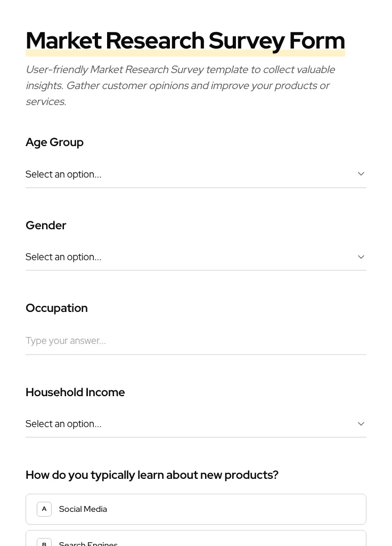Click the survey description paragraph
Screen dimensions: 392x546
181,85
